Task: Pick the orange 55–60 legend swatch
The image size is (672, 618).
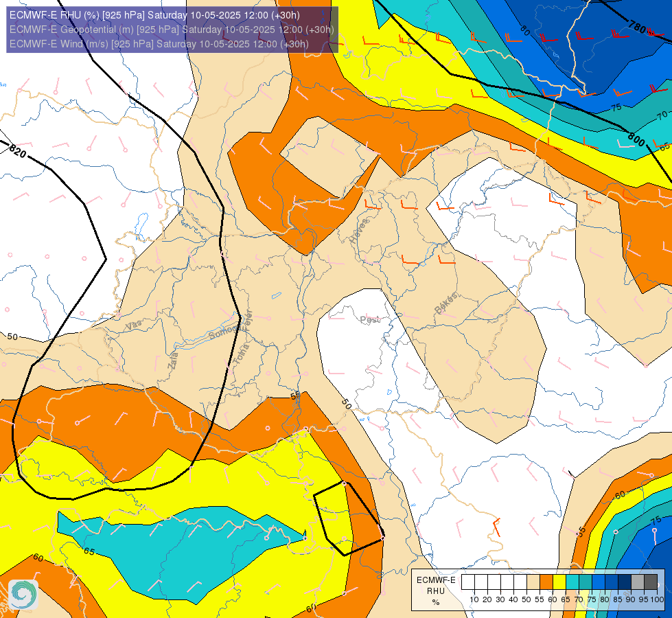Action: click(x=546, y=582)
